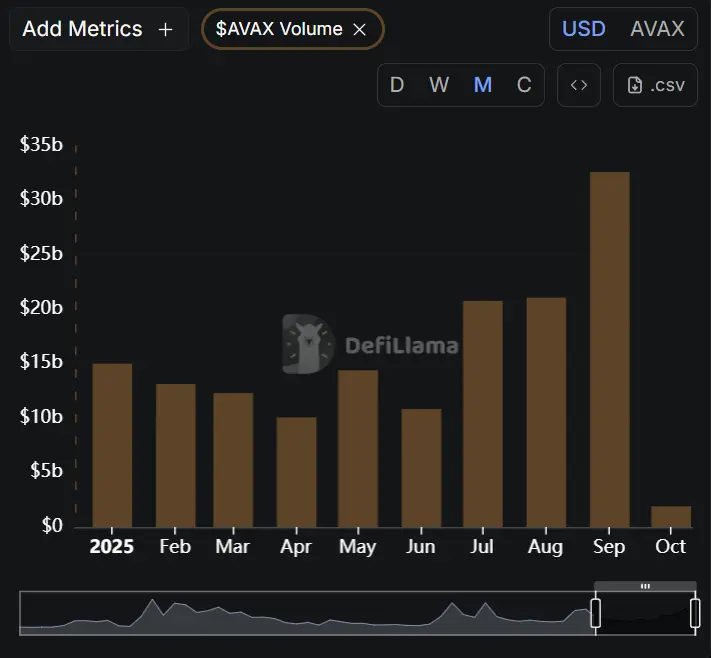Screen dimensions: 711x658
Task: Click the July volume bar
Action: pos(483,413)
